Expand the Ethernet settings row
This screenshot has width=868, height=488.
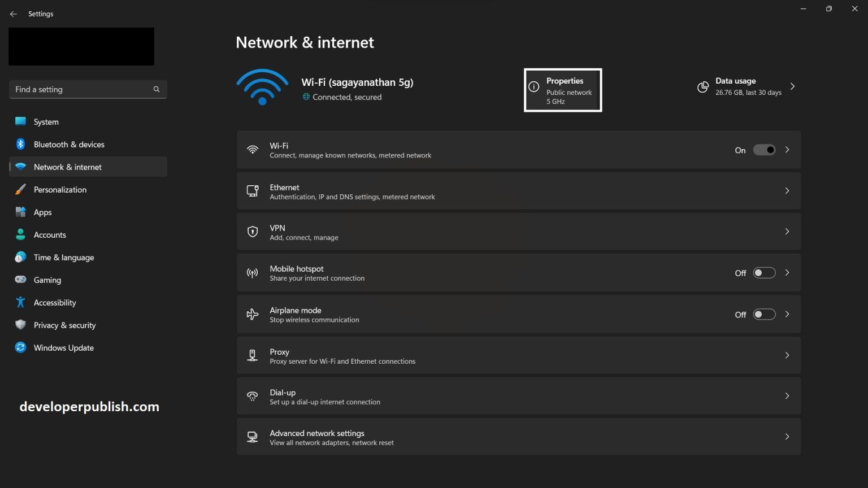click(x=787, y=191)
